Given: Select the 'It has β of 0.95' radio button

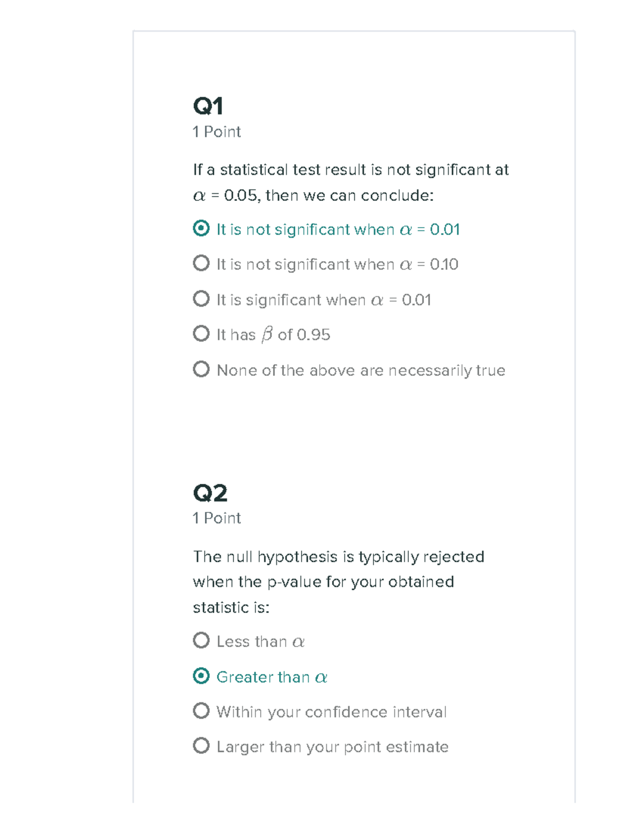Looking at the screenshot, I should (x=201, y=333).
